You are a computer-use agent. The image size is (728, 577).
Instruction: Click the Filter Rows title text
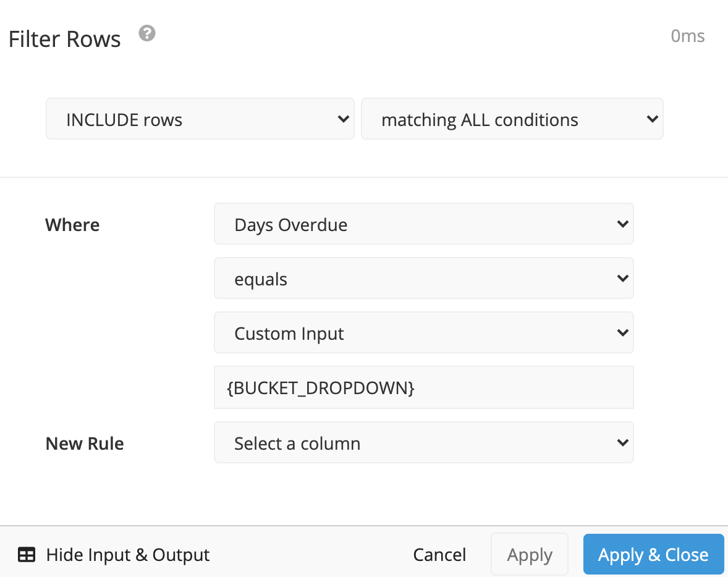tap(64, 39)
